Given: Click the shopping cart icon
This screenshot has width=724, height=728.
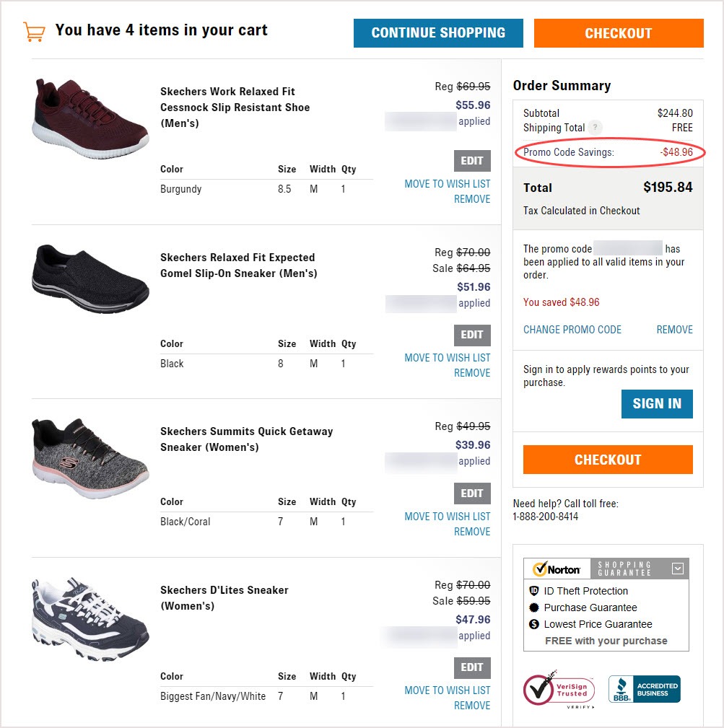Looking at the screenshot, I should 34,32.
